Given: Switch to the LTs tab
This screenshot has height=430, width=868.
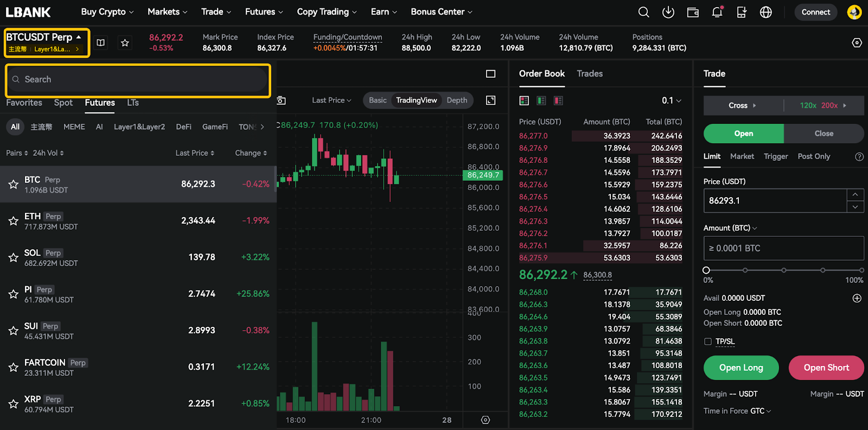Looking at the screenshot, I should (133, 103).
